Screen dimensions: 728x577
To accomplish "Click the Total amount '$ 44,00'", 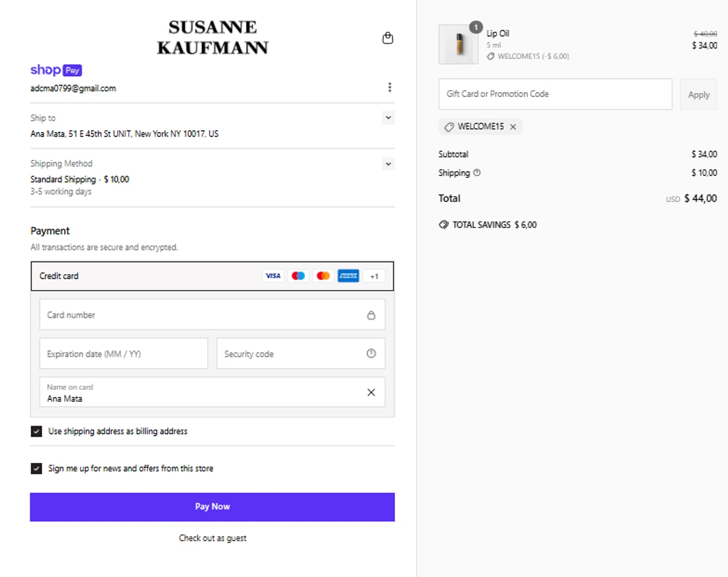I will pos(700,198).
